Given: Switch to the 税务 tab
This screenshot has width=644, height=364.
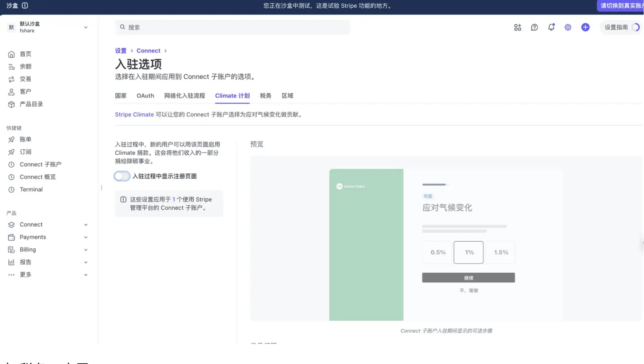Looking at the screenshot, I should [266, 96].
